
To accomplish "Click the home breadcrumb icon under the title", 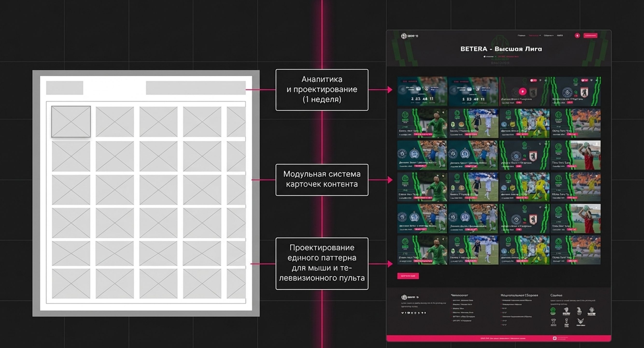I will pos(484,57).
